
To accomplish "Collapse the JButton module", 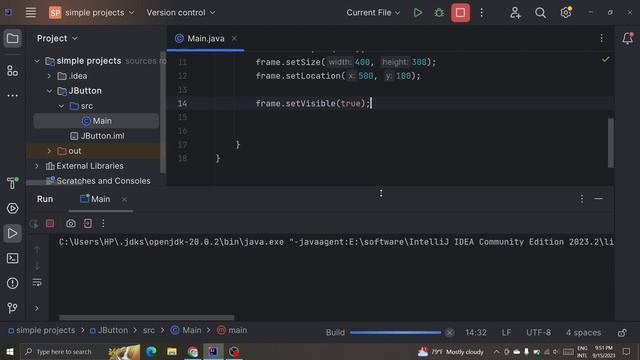I will 49,91.
